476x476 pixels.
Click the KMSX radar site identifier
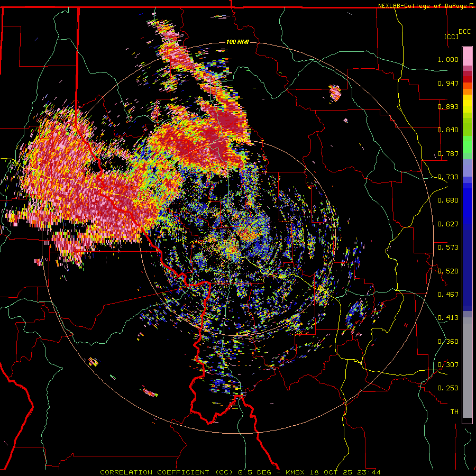point(295,472)
